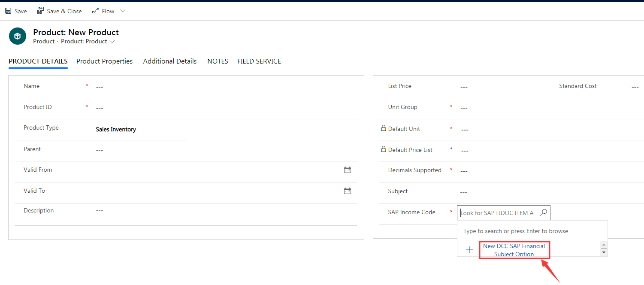The height and width of the screenshot is (285, 644).
Task: Switch to the Additional Details tab
Action: [169, 61]
